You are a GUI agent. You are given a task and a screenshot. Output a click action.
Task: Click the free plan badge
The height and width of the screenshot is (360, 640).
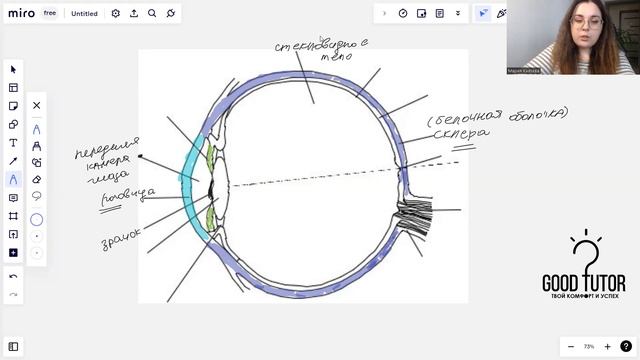[x=50, y=13]
